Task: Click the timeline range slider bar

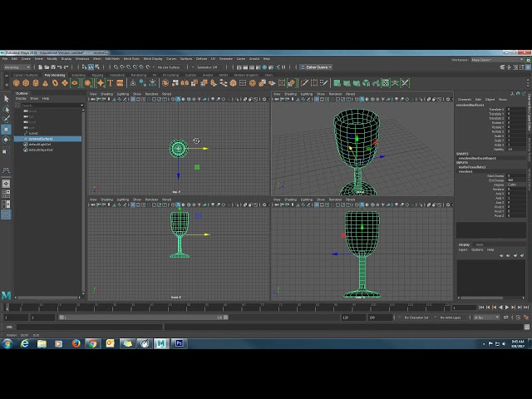Action: click(143, 318)
